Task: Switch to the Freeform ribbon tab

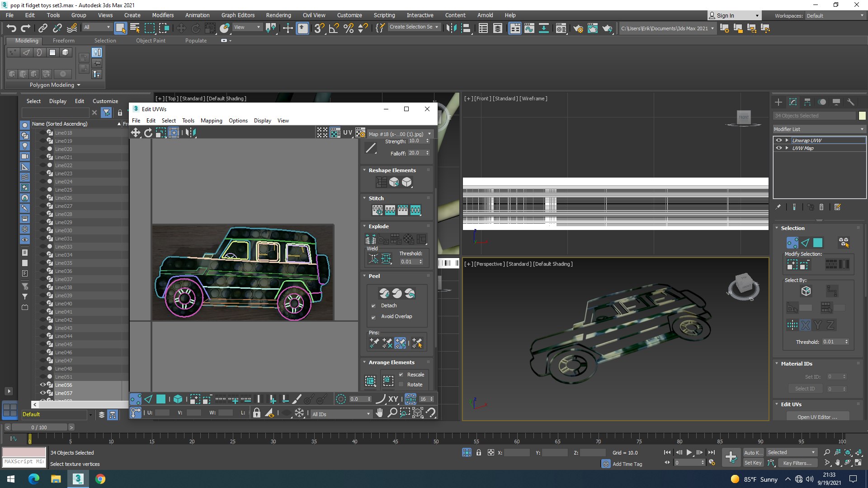Action: point(63,41)
